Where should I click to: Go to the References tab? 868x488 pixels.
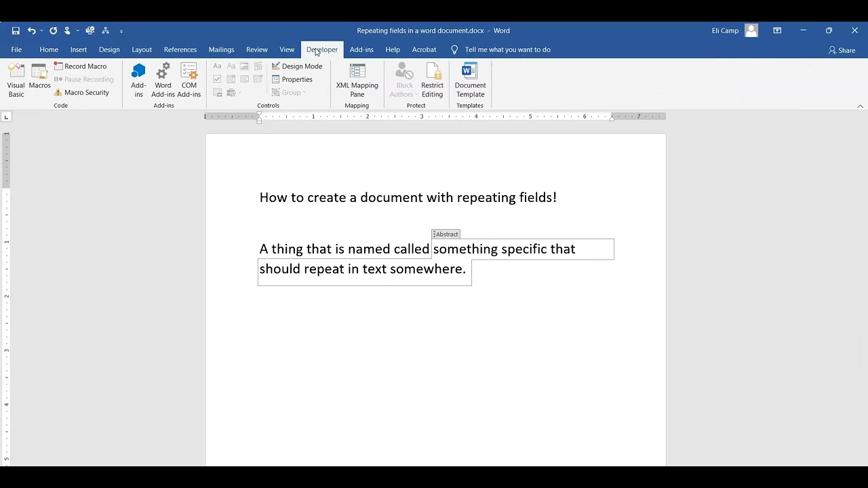pos(180,49)
